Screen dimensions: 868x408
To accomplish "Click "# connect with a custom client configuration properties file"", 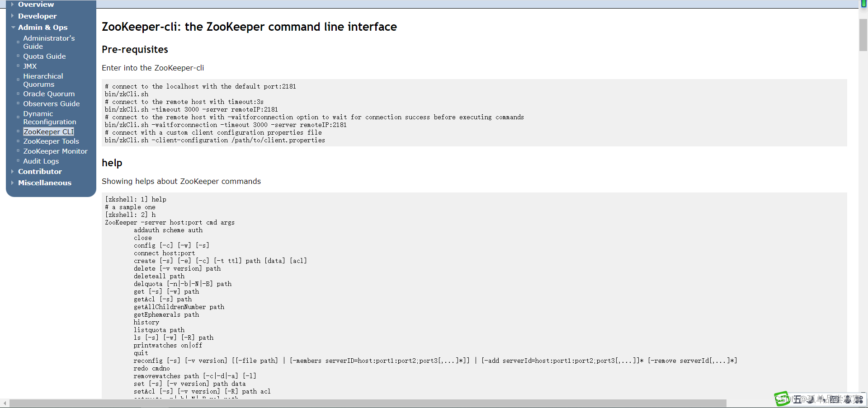I will (213, 132).
